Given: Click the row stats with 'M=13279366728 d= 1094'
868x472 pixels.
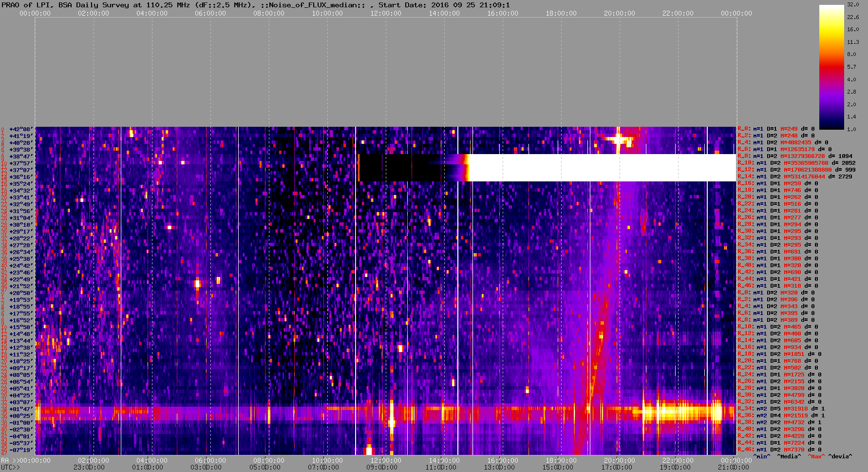Looking at the screenshot, I should pos(795,156).
